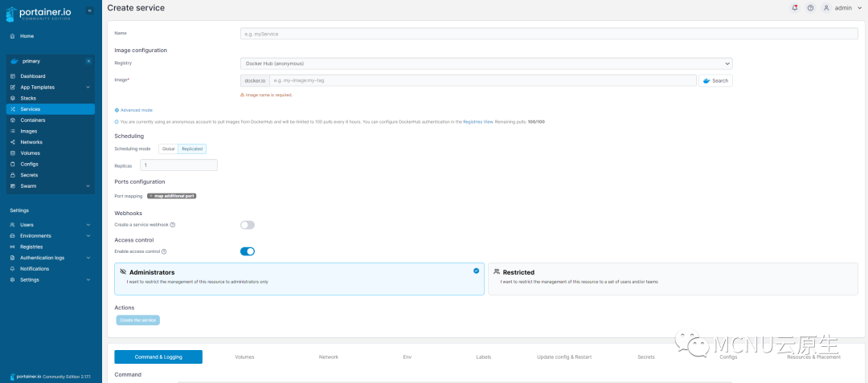Open the Registry dropdown
The width and height of the screenshot is (868, 383).
(x=486, y=63)
